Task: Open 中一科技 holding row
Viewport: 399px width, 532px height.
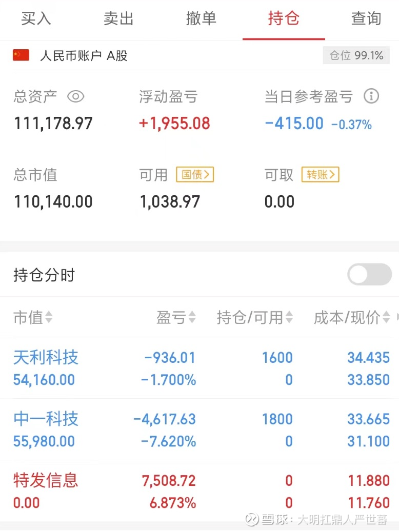Action: coord(46,419)
